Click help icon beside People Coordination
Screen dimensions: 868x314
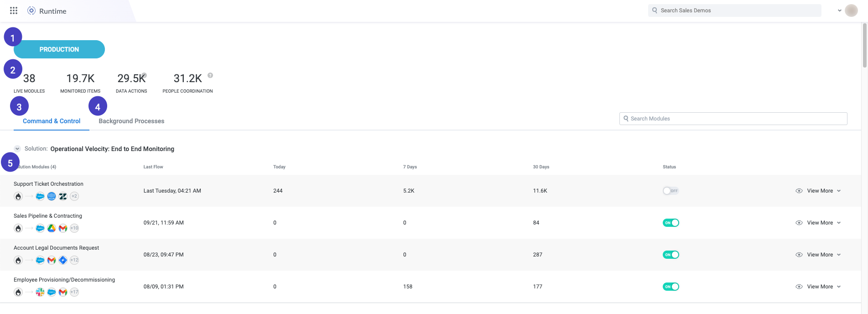[x=210, y=75]
